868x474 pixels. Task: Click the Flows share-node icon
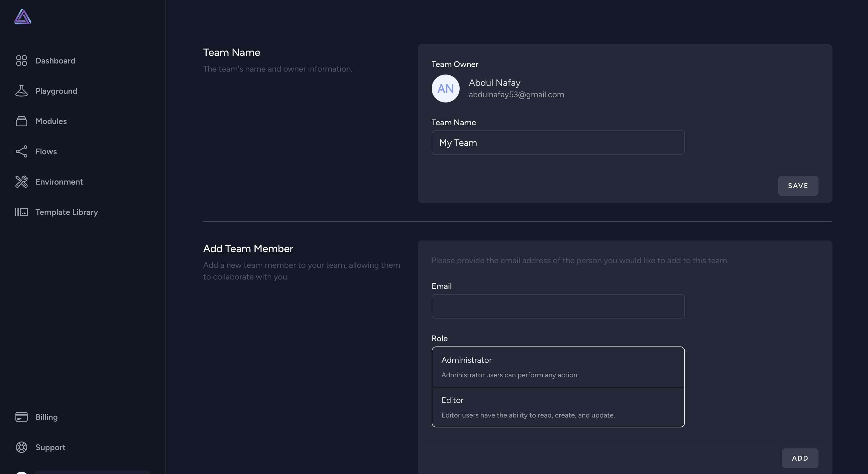tap(21, 152)
